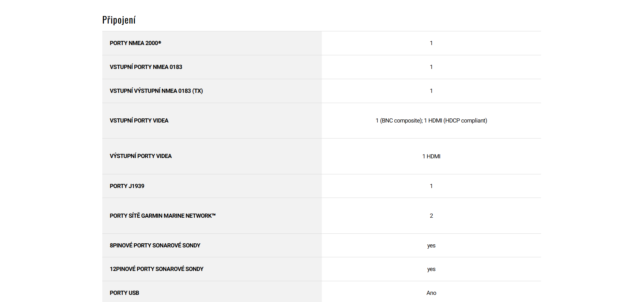Select the VSTUPNÍ VÝSTUPNÍ NMEA 0183 (TX) label
Image resolution: width=644 pixels, height=302 pixels.
pyautogui.click(x=156, y=91)
